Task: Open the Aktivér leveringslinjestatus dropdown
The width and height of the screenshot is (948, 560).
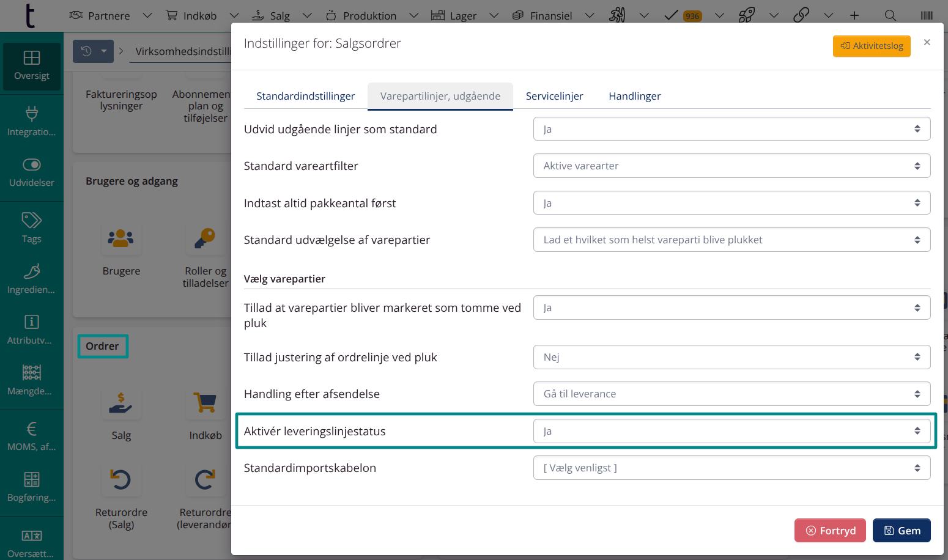Action: coord(731,431)
